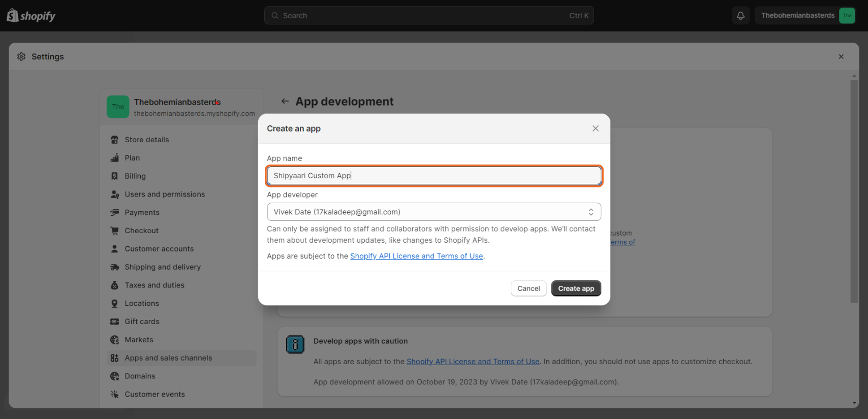Go to Users and permissions
This screenshot has width=868, height=419.
pos(165,195)
